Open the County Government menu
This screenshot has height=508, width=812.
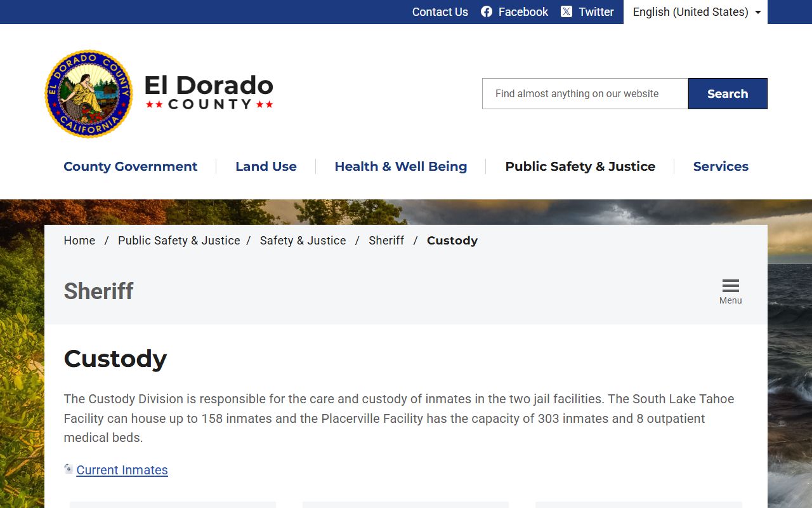[130, 166]
